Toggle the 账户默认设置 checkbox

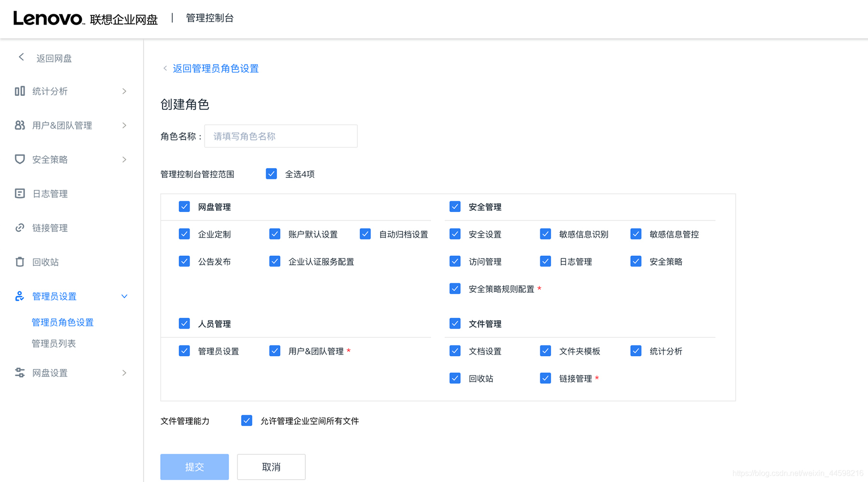pos(275,234)
